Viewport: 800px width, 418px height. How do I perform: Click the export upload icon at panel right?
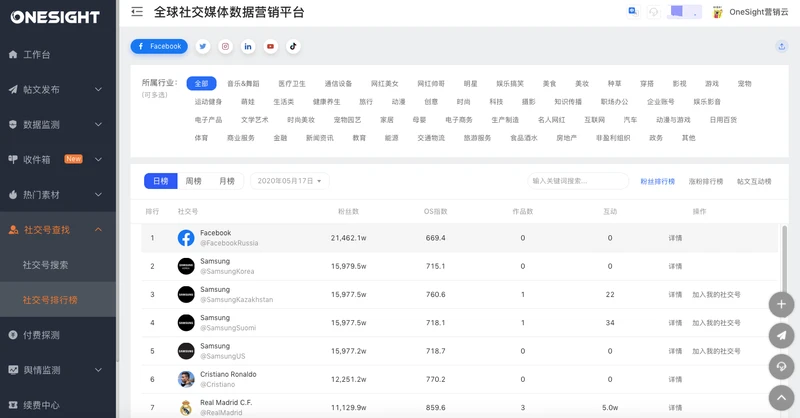781,46
